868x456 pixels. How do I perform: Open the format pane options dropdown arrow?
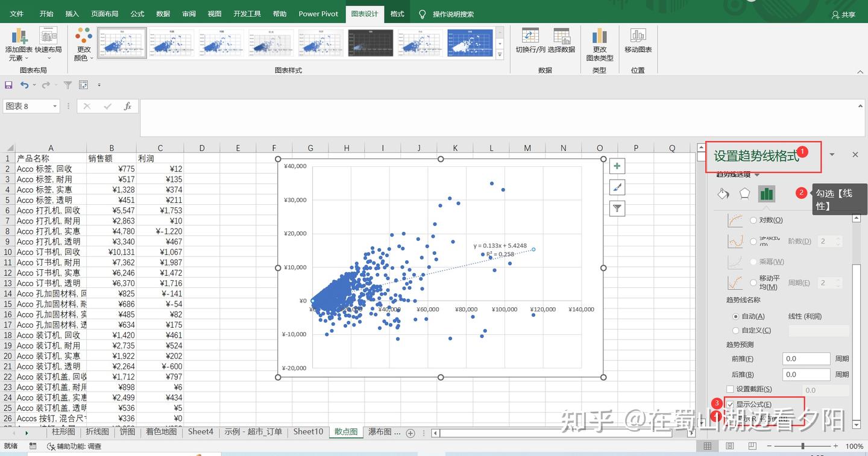[832, 155]
